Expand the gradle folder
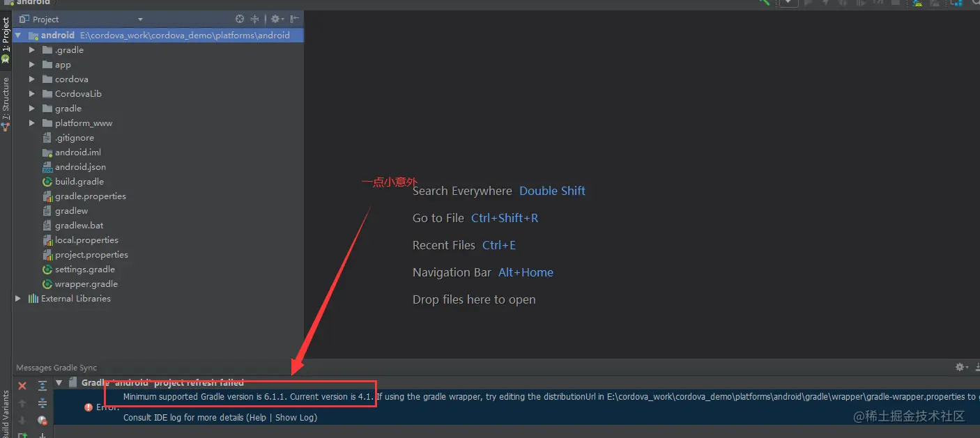The height and width of the screenshot is (438, 980). pos(31,109)
